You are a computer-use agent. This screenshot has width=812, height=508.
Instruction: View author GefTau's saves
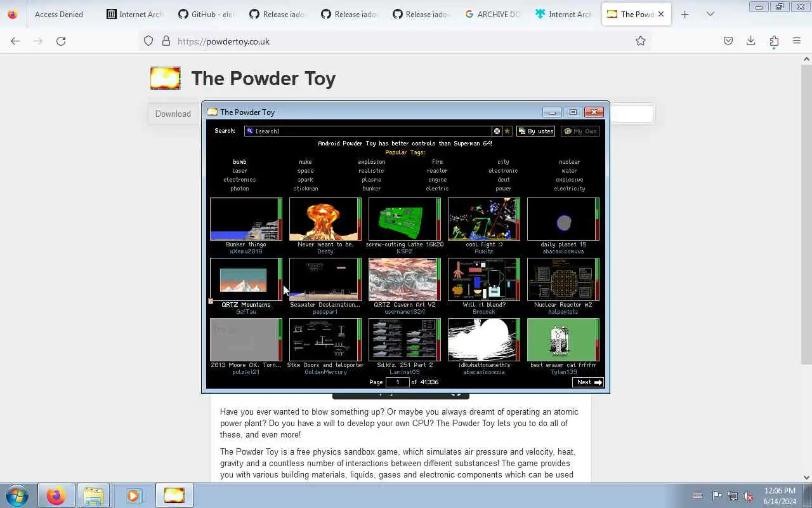[x=246, y=312]
